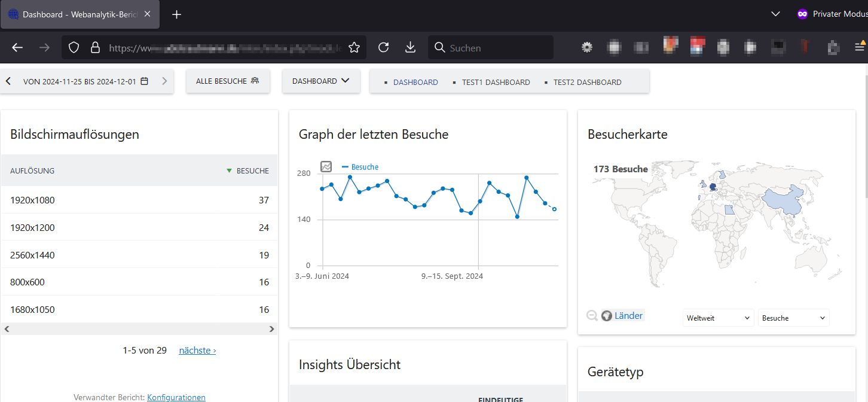Expand the Dashboard dropdown menu

point(321,81)
